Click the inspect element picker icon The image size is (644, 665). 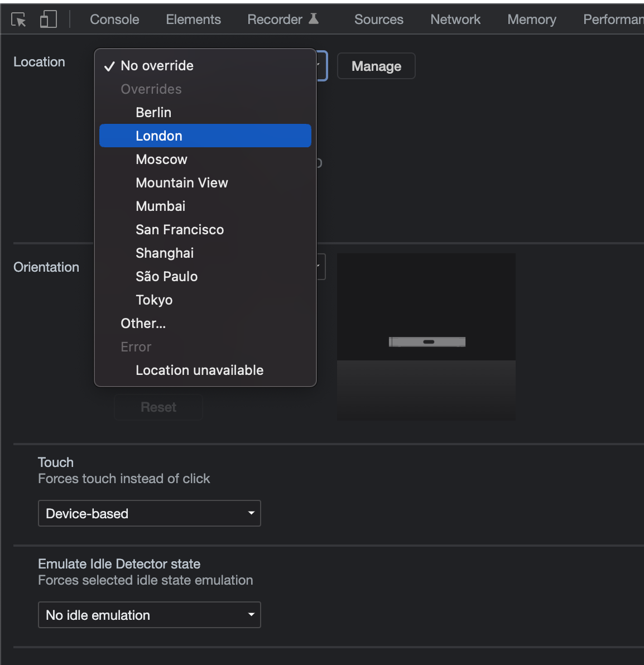(x=18, y=20)
